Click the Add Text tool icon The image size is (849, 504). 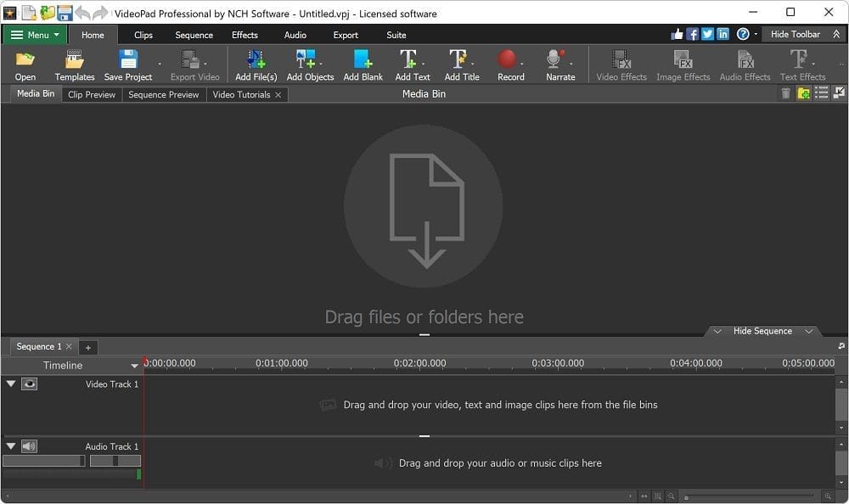point(408,59)
